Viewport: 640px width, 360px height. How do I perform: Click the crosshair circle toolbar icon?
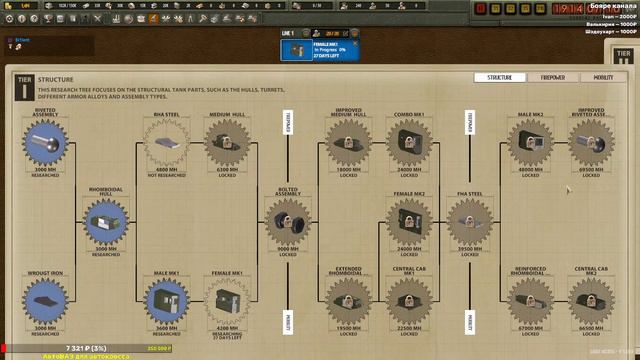[x=9, y=19]
